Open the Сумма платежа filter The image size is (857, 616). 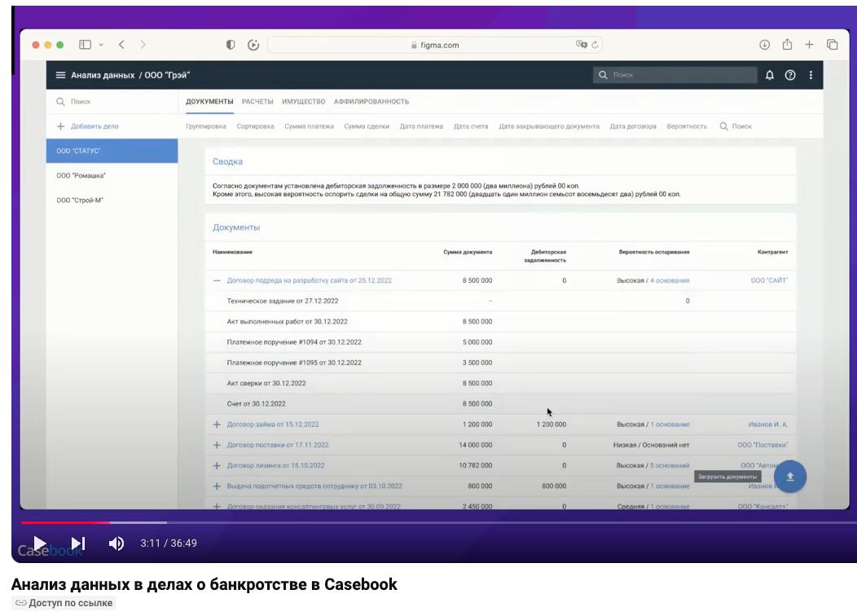pos(309,126)
